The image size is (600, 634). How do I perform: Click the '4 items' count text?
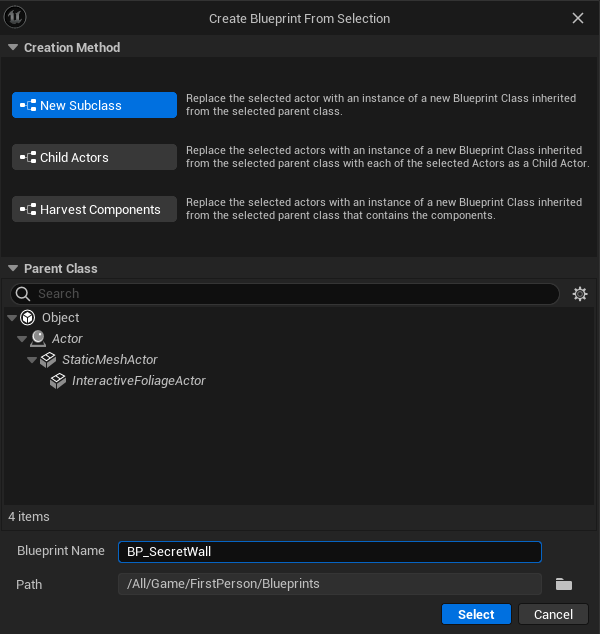[29, 517]
